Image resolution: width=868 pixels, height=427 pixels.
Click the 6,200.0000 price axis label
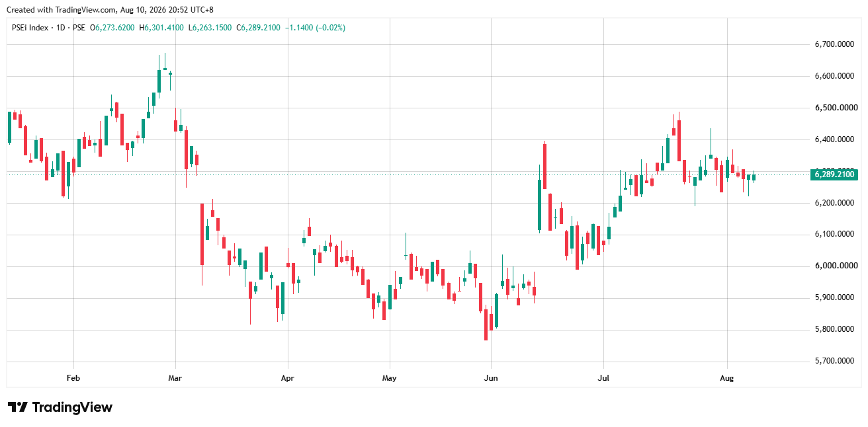point(834,203)
